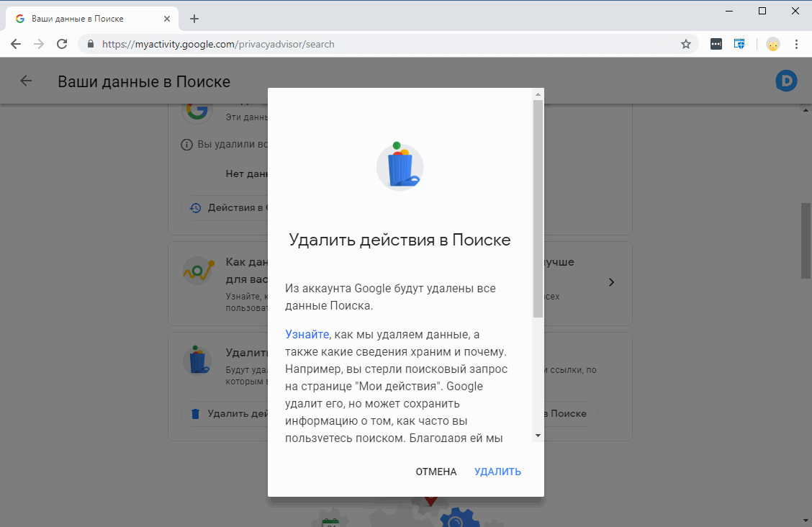This screenshot has width=812, height=527.
Task: Click the info icon next to "Вы удалили"
Action: point(186,145)
